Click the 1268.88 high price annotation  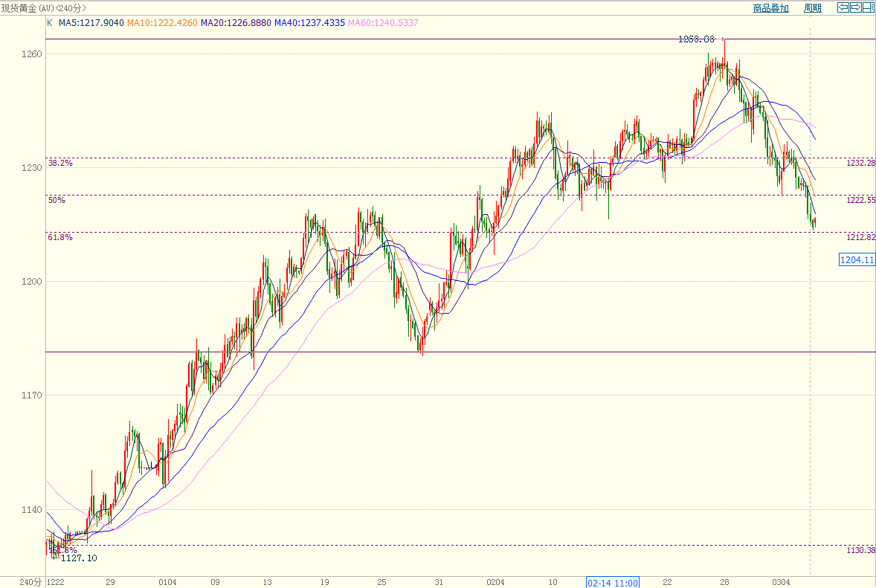click(x=695, y=39)
